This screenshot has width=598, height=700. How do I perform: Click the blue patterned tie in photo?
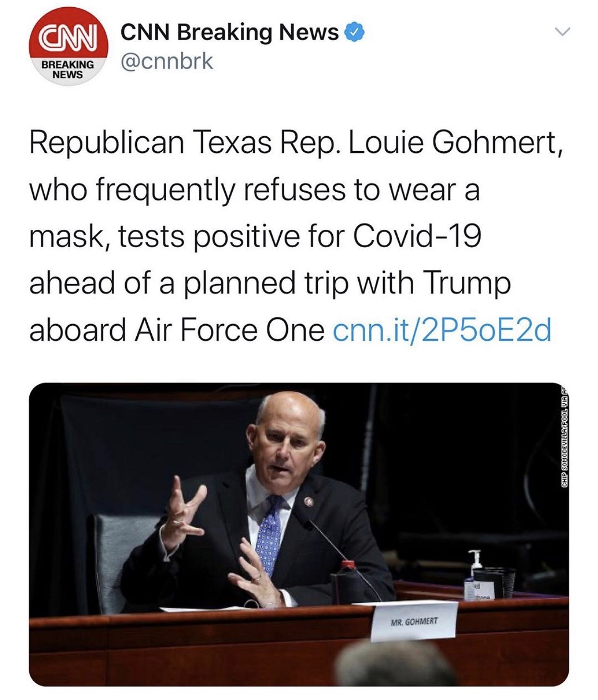click(x=269, y=535)
